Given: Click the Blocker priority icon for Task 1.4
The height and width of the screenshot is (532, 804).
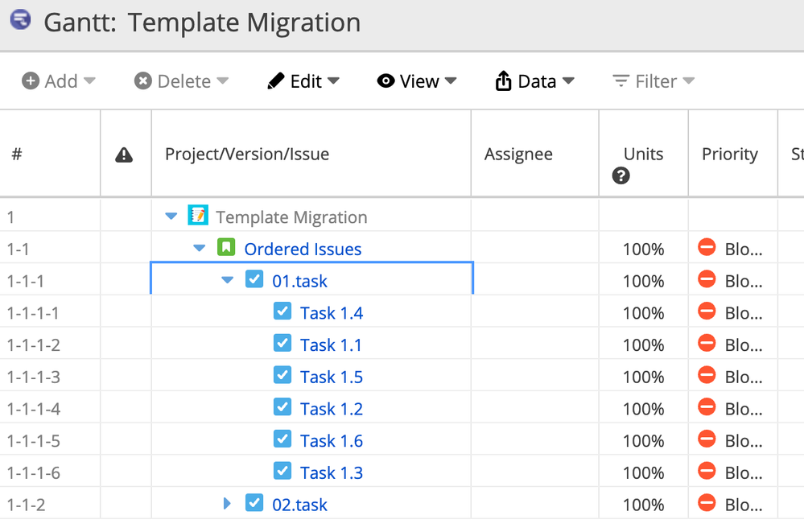Looking at the screenshot, I should pos(707,311).
